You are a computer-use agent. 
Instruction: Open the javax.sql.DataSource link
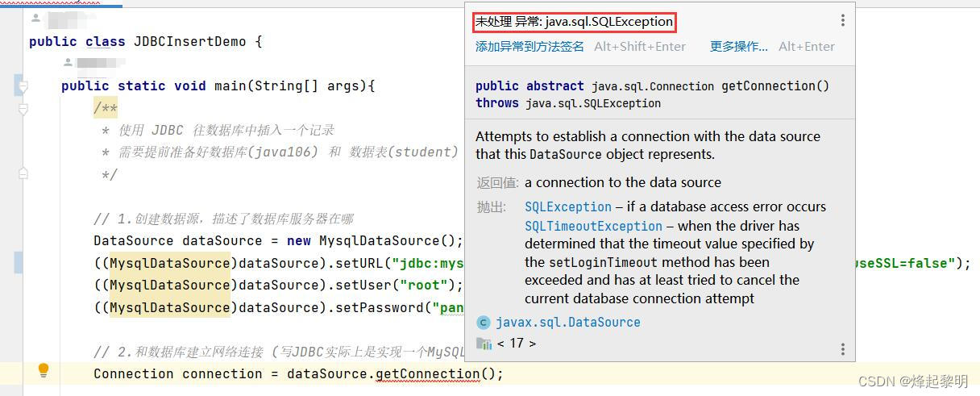pyautogui.click(x=568, y=323)
